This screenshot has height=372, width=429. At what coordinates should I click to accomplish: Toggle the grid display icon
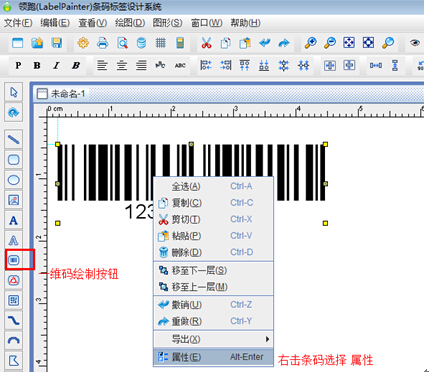point(161,43)
